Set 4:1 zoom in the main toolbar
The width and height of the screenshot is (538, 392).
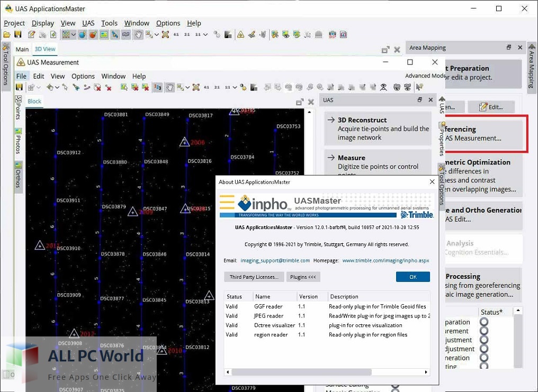coord(176,34)
